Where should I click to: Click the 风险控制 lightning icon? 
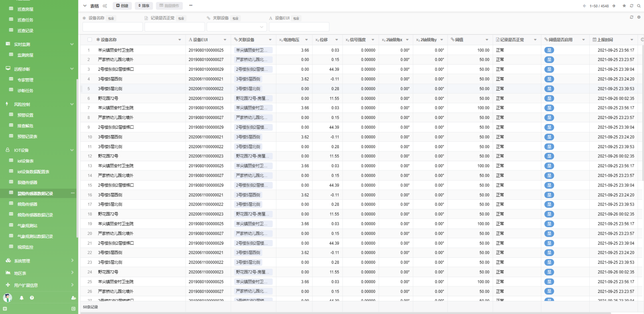7,104
